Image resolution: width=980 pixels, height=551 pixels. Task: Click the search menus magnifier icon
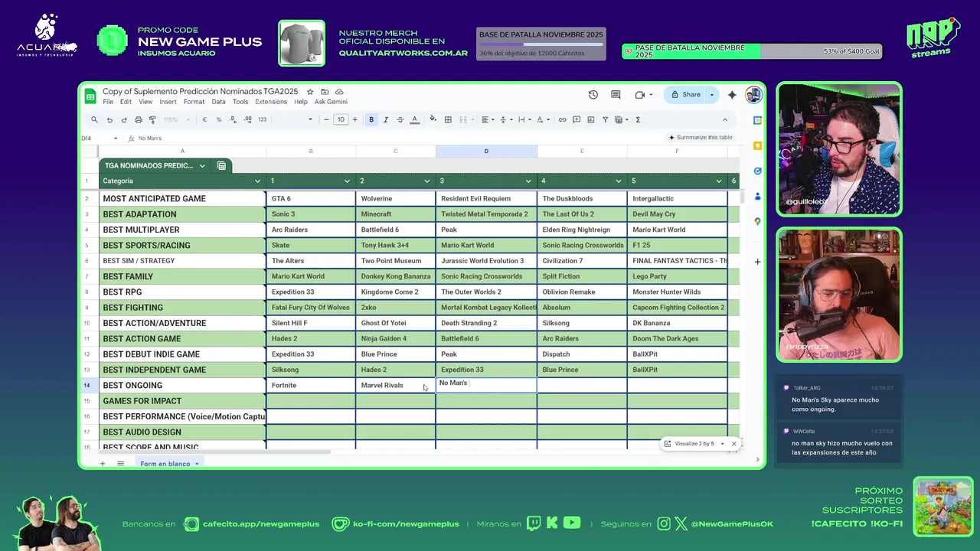point(94,119)
